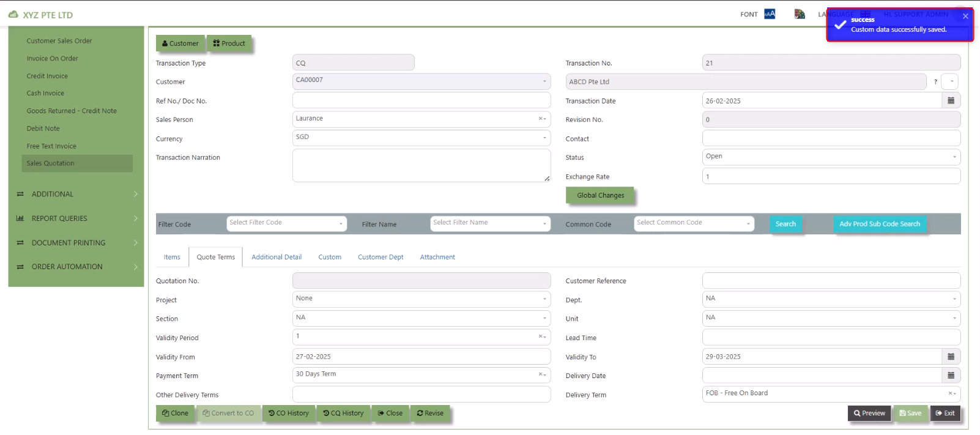Open the Status dropdown

pos(831,157)
